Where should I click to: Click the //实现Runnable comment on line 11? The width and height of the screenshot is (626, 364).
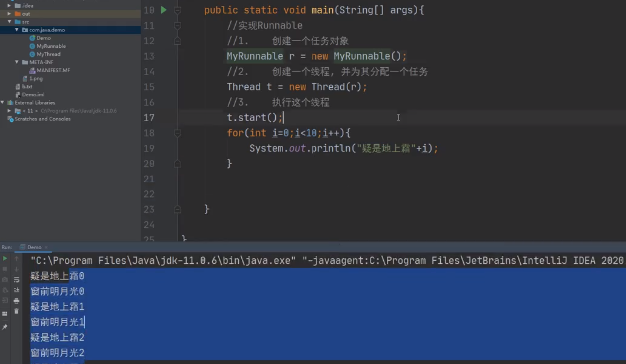pyautogui.click(x=265, y=26)
